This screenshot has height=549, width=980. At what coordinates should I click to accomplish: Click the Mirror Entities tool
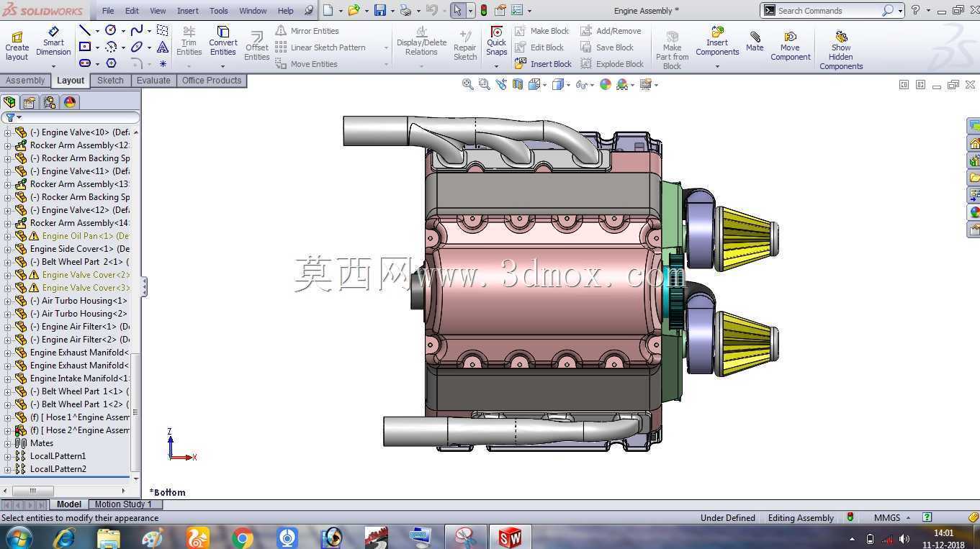(x=307, y=31)
